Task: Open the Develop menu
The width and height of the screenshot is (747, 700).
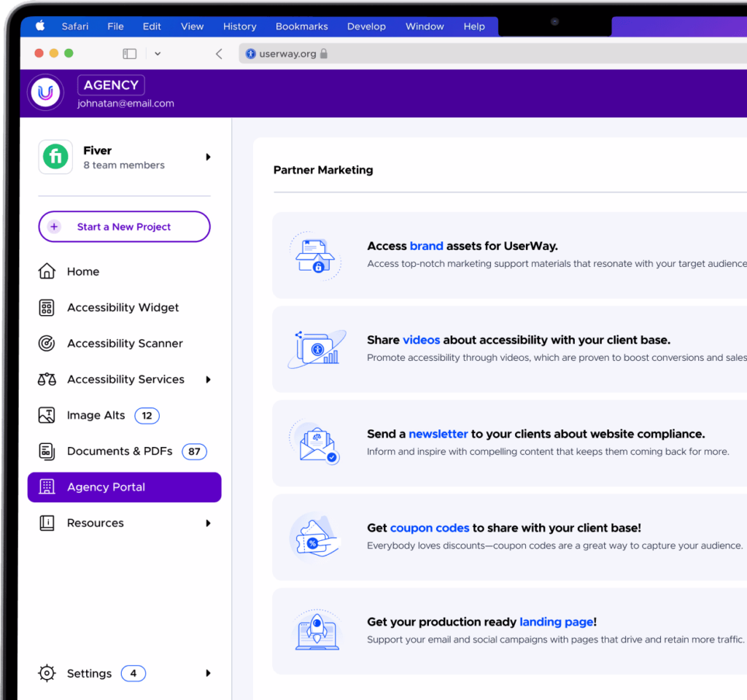Action: pos(366,27)
